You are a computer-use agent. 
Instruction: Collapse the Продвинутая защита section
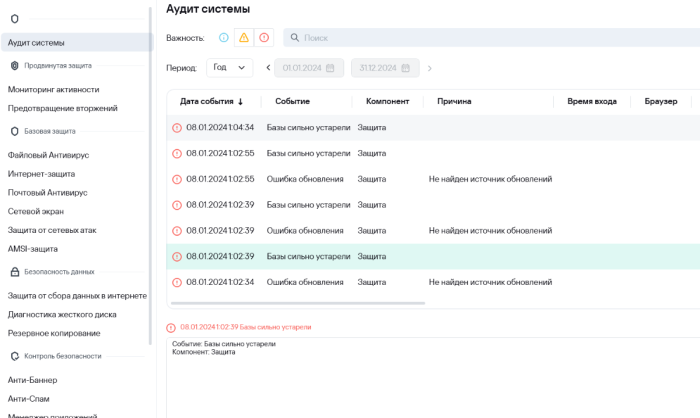[58, 65]
